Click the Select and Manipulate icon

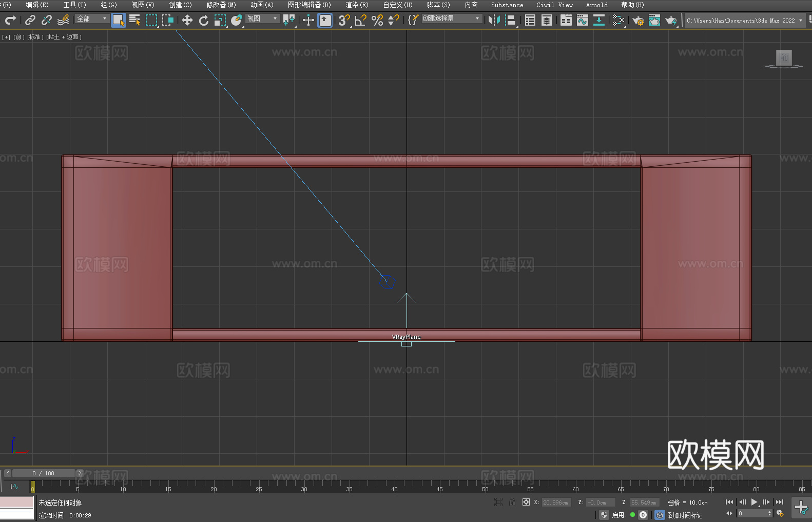pyautogui.click(x=308, y=20)
